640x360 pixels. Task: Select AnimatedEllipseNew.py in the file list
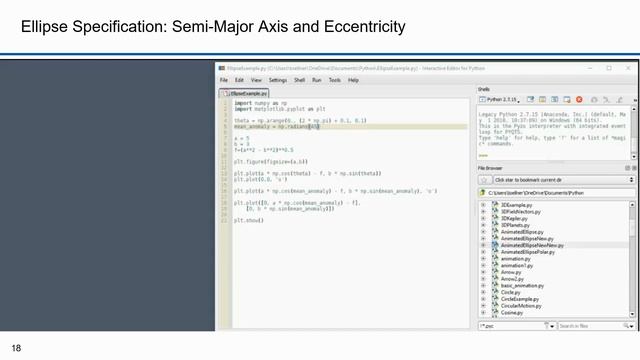[527, 239]
